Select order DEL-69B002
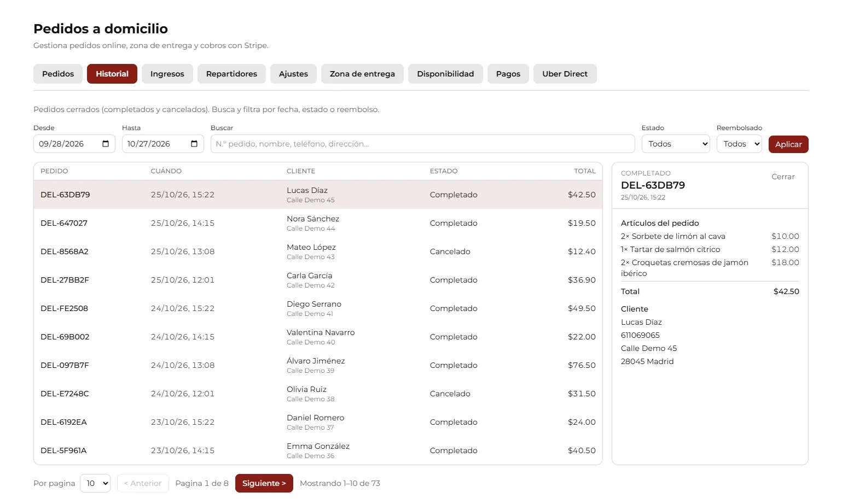 click(318, 337)
